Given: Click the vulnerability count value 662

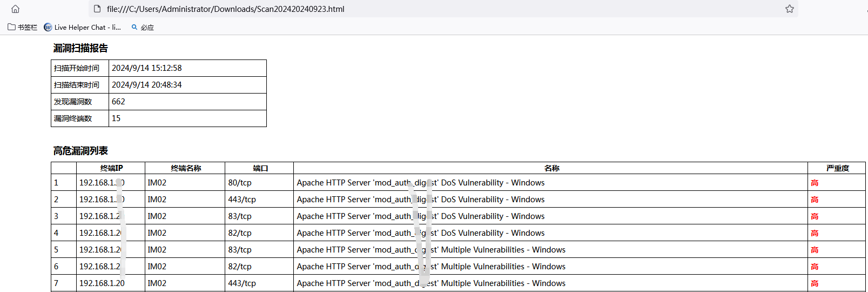Looking at the screenshot, I should click(118, 102).
